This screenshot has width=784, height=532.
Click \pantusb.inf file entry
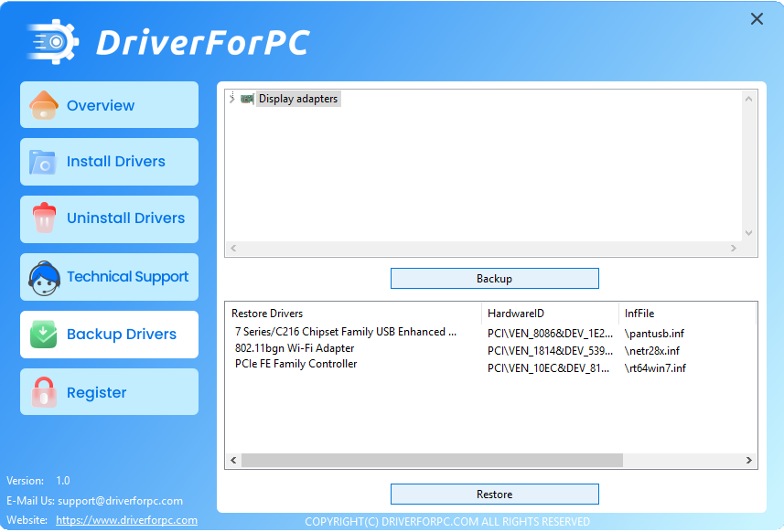pos(654,334)
